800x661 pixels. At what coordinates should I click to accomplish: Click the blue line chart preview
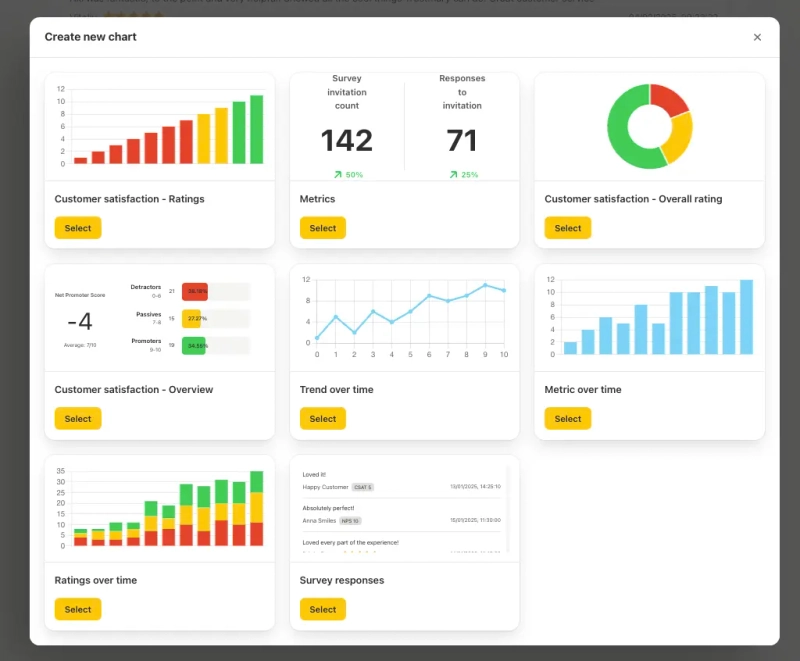[x=405, y=318]
